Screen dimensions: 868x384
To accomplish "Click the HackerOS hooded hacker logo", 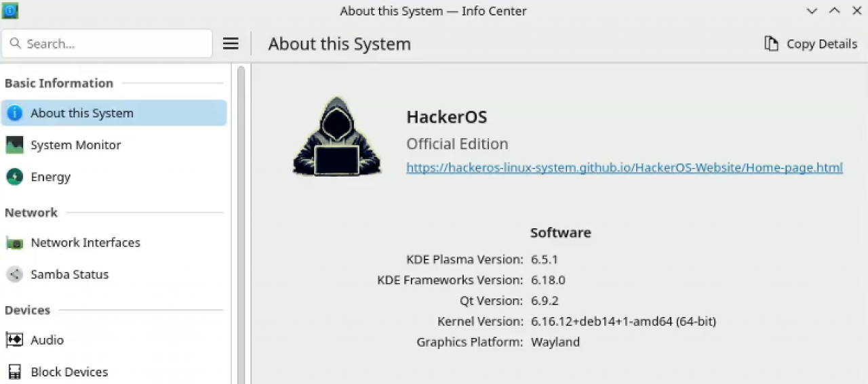I will click(x=336, y=137).
